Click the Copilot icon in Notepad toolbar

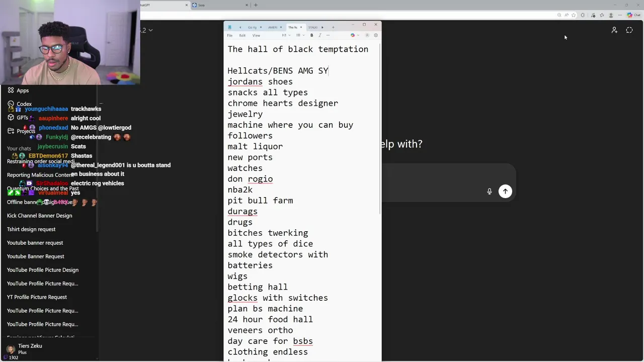(353, 35)
